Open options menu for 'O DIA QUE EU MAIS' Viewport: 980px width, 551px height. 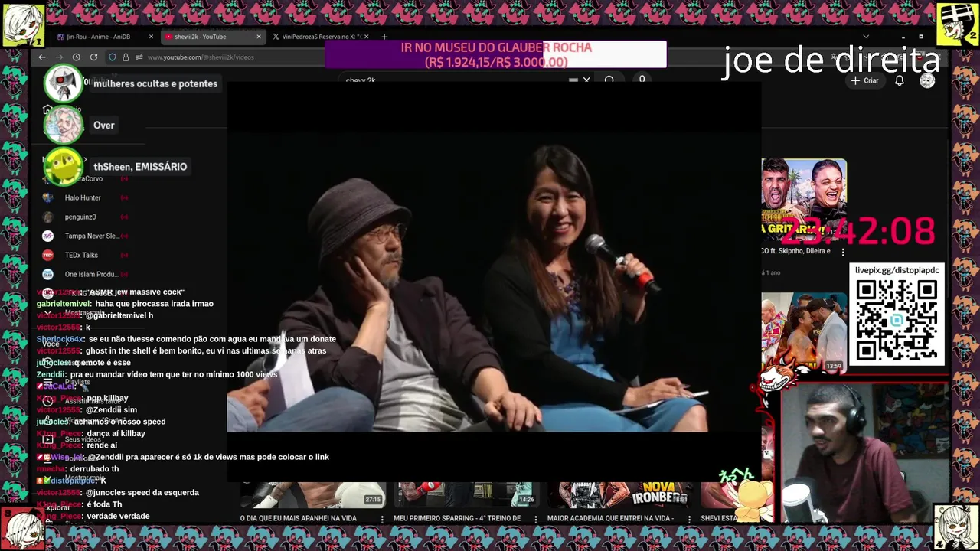click(x=382, y=518)
